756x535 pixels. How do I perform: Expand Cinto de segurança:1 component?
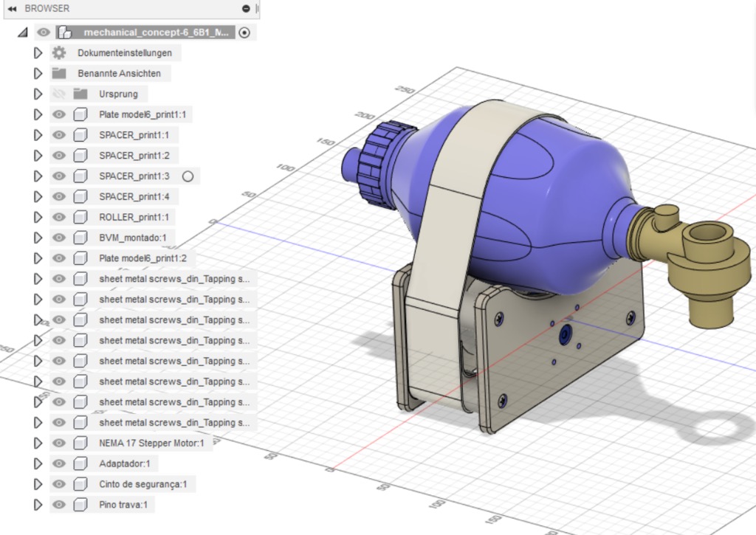[x=38, y=484]
